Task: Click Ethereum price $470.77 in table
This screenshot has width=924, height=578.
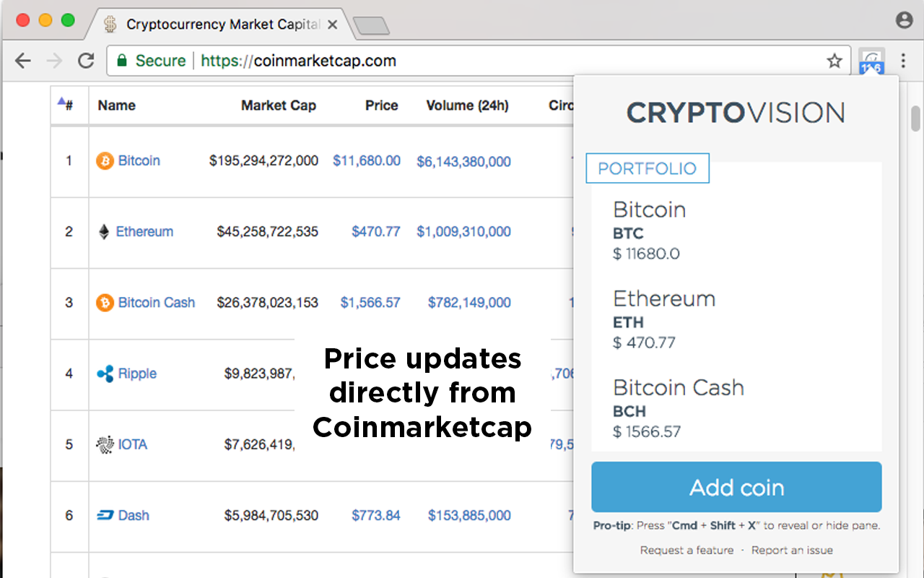Action: pyautogui.click(x=376, y=232)
